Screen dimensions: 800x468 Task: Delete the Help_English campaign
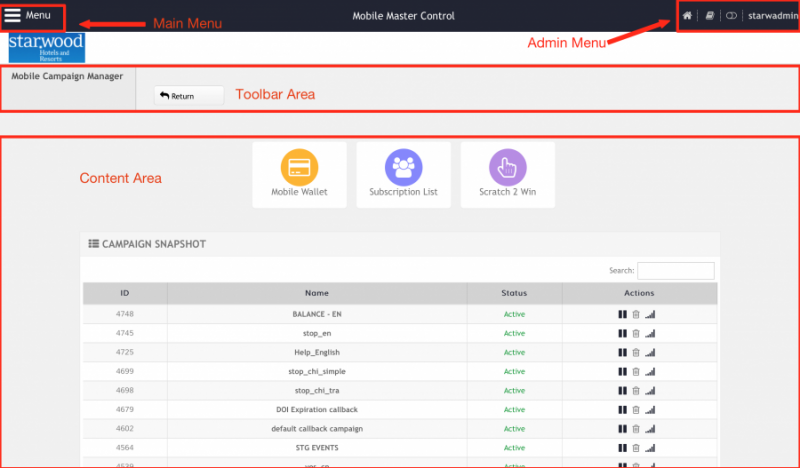point(636,352)
